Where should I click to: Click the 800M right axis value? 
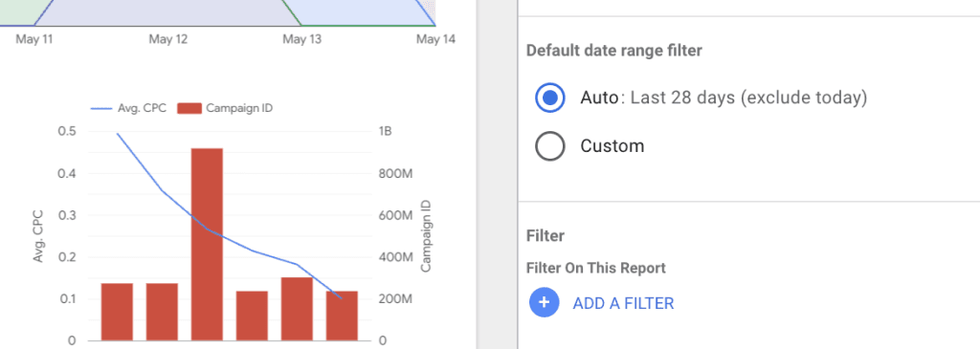coord(395,174)
